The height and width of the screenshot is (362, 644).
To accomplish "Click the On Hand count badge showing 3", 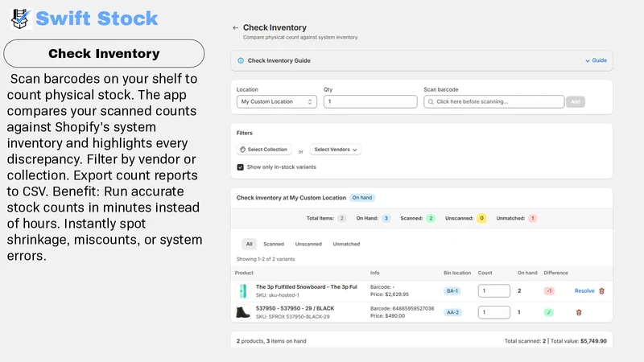I will (x=386, y=218).
